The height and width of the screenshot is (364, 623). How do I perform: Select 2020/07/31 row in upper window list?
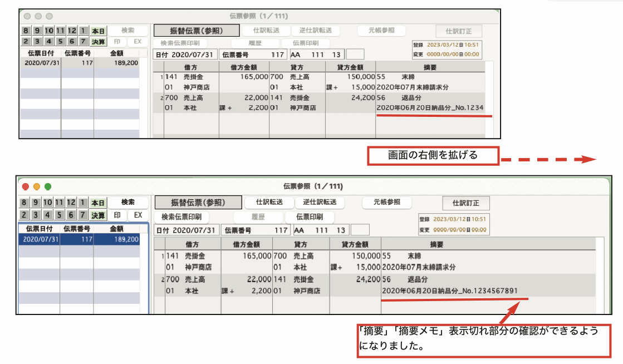coord(80,63)
